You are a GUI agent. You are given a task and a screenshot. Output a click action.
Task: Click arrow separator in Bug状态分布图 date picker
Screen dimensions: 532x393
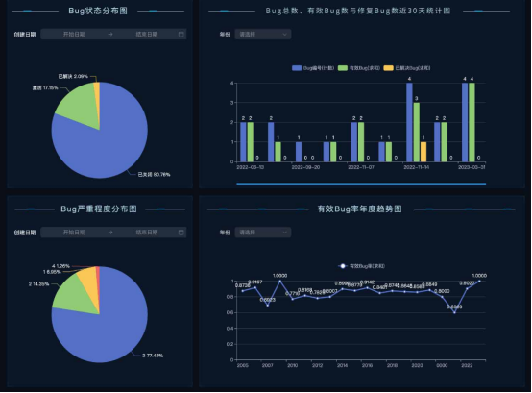pos(110,34)
